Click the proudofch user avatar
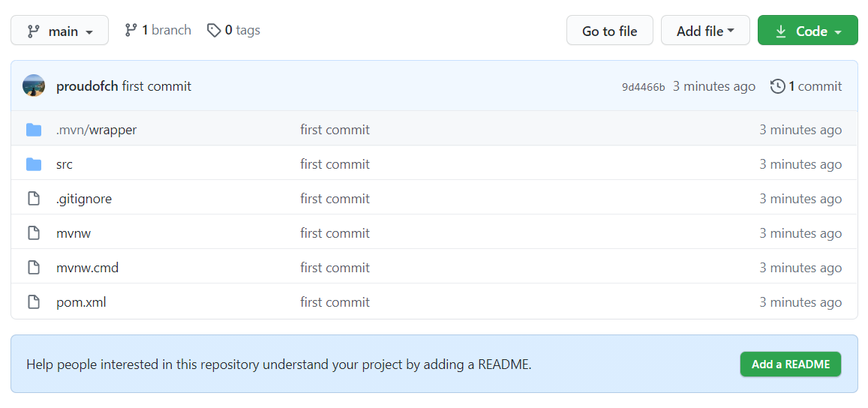This screenshot has width=868, height=408. point(34,85)
